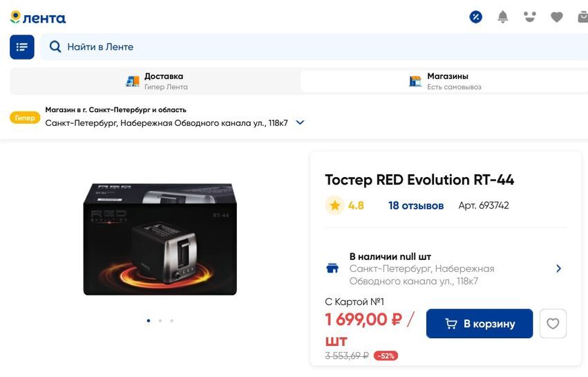Screen dimensions: 588x377
Task: Click the search magnifier icon
Action: click(55, 47)
